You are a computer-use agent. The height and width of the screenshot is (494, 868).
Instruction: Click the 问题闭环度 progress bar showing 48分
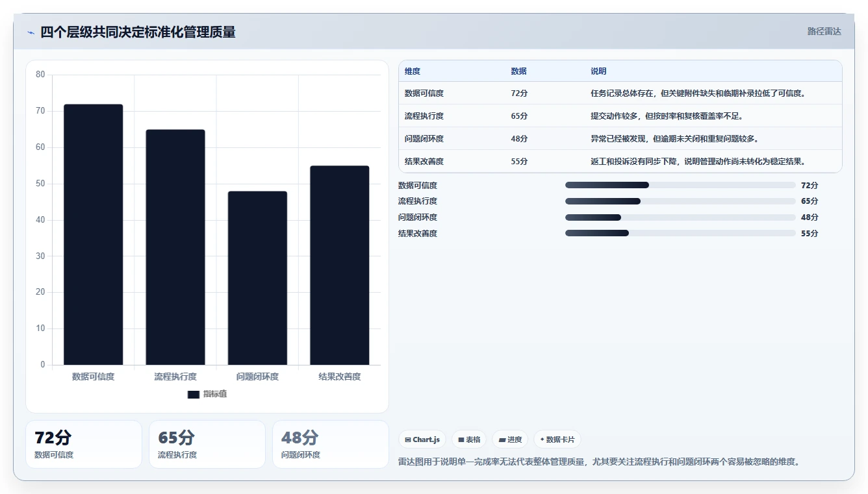tap(680, 217)
